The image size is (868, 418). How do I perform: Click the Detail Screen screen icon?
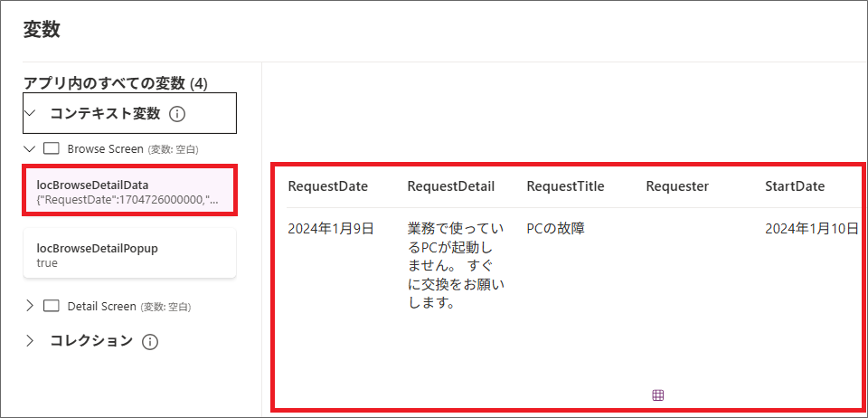pos(52,306)
